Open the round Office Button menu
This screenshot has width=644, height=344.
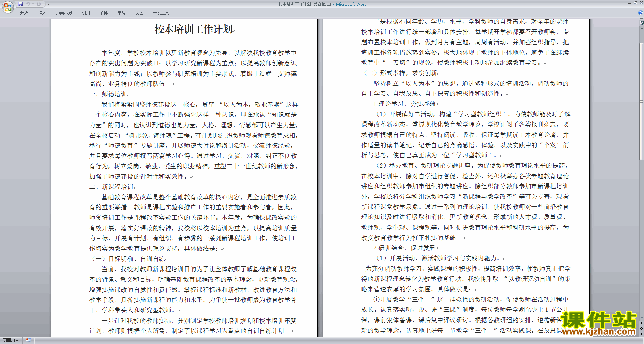pos(7,7)
